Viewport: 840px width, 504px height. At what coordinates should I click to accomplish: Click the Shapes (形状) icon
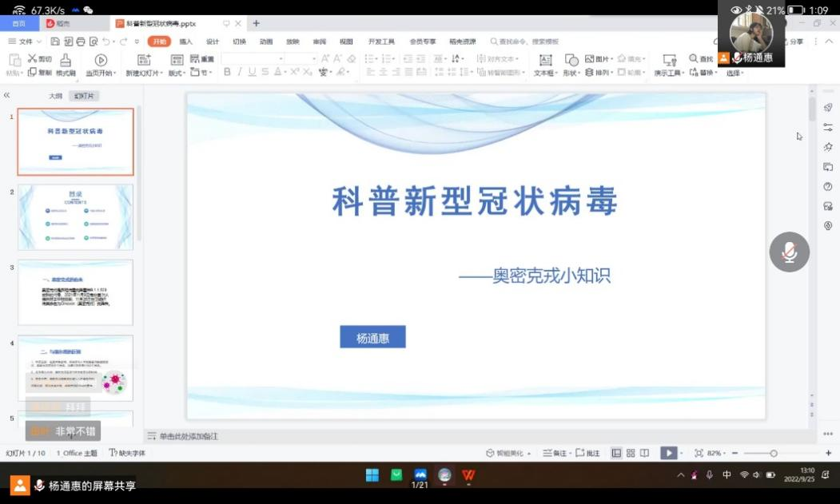[x=571, y=60]
